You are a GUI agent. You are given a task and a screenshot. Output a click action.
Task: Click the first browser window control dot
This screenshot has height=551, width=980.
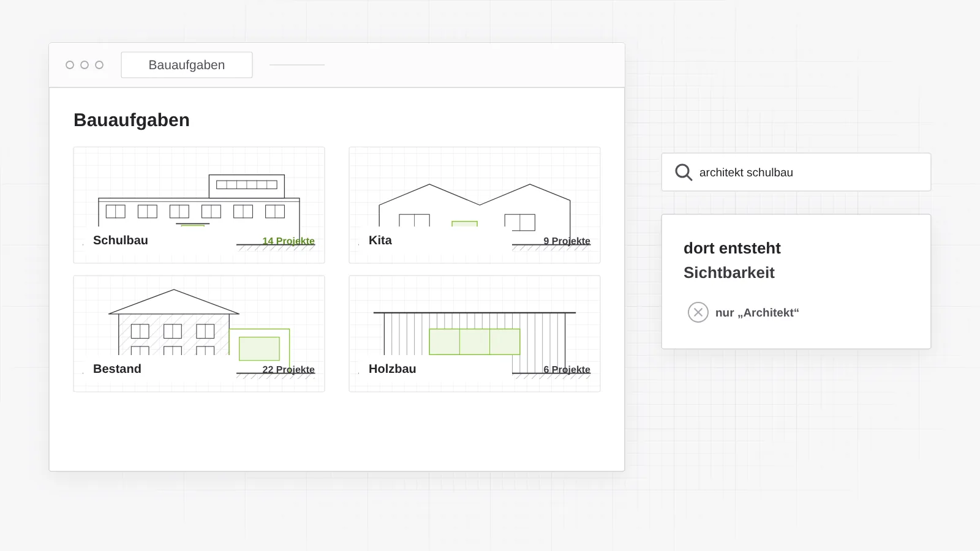point(70,65)
